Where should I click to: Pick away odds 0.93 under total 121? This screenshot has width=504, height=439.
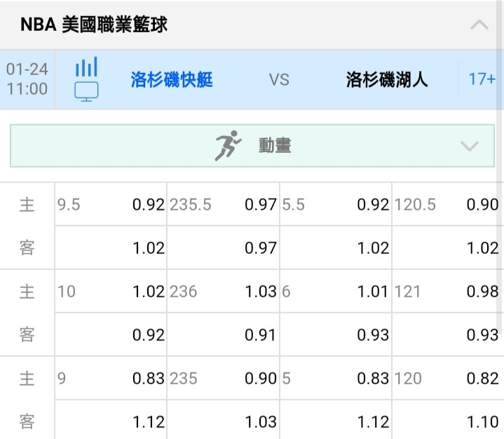[x=482, y=335]
